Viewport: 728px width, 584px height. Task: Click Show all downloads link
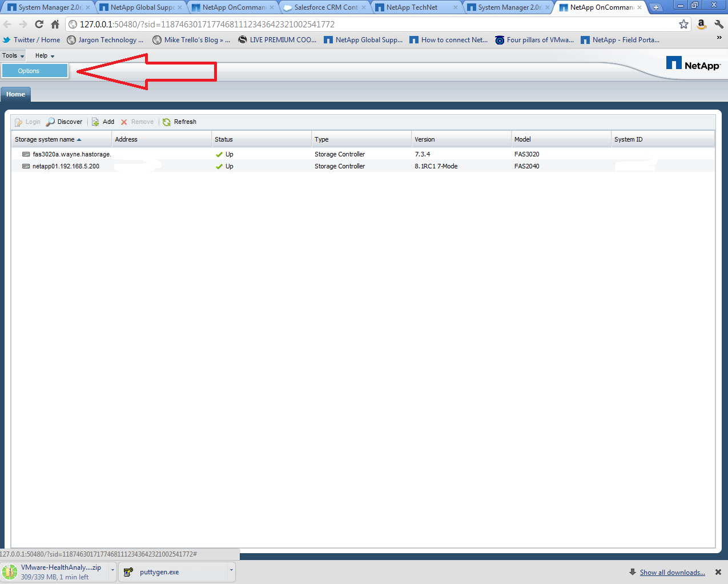pyautogui.click(x=672, y=573)
